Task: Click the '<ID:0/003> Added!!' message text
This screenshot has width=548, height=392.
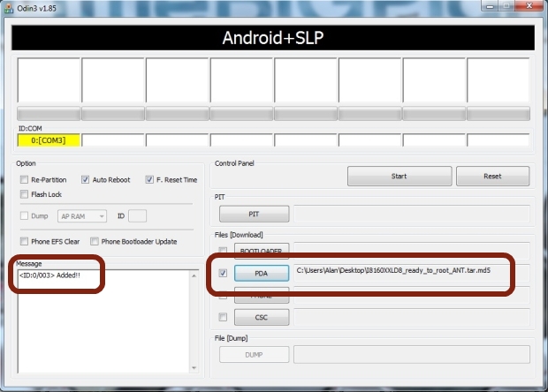Action: coord(49,275)
